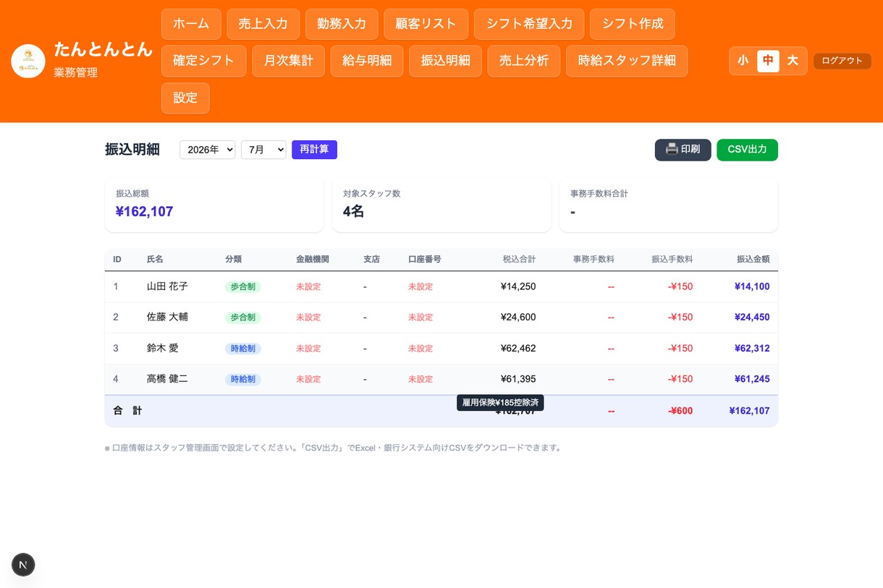The height and width of the screenshot is (588, 883).
Task: Click the 振込金額 column header
Action: (753, 259)
